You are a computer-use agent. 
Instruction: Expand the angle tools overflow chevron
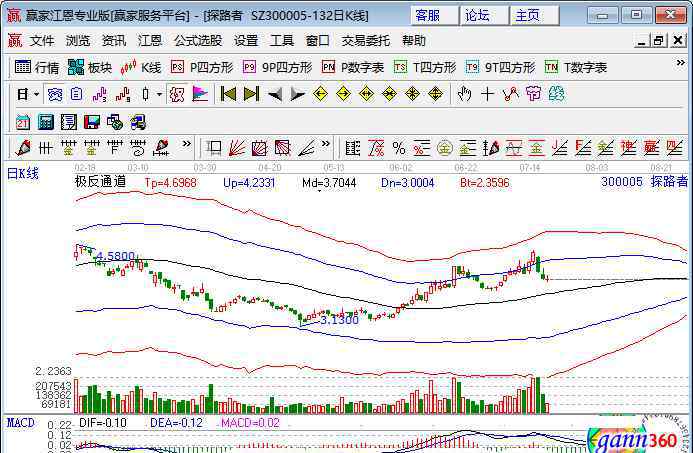tap(326, 144)
